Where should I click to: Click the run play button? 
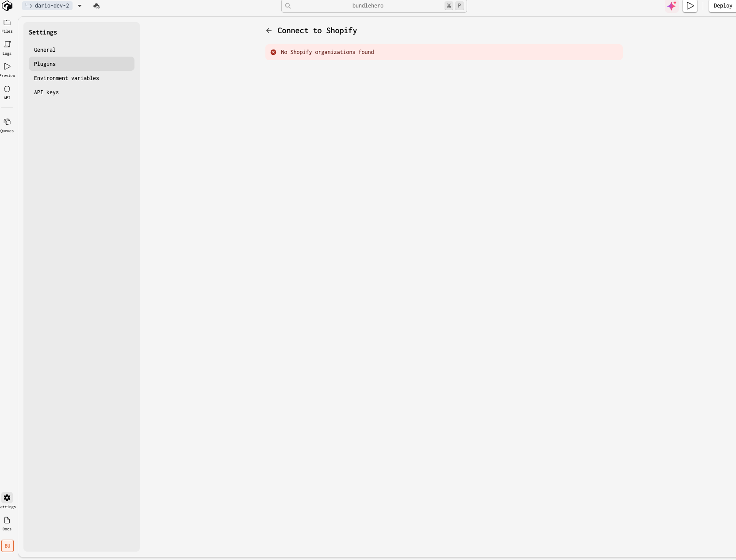[x=690, y=6]
